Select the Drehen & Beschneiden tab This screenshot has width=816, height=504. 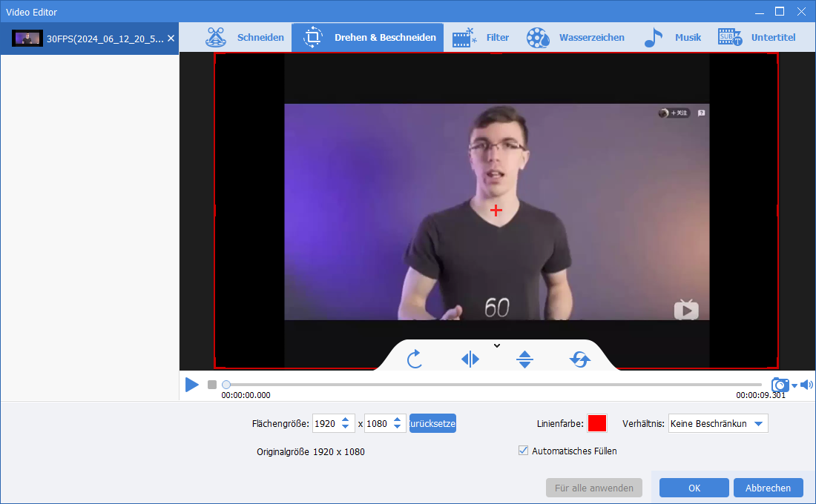point(367,38)
